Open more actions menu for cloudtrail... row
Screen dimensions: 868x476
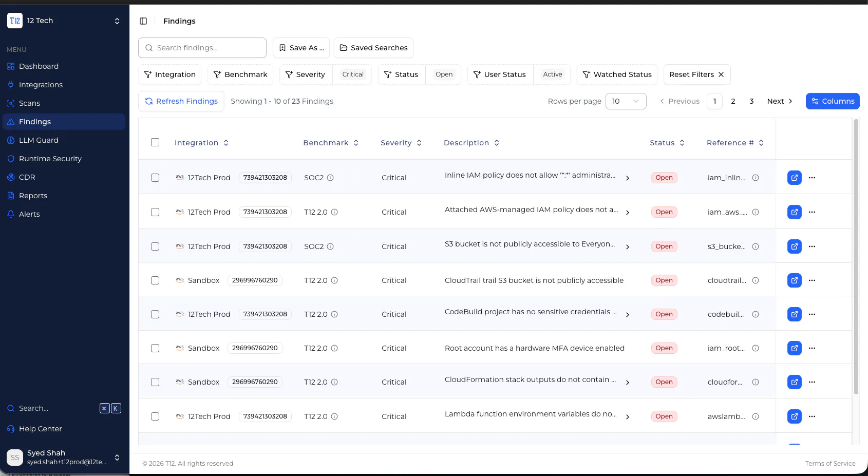pos(812,280)
